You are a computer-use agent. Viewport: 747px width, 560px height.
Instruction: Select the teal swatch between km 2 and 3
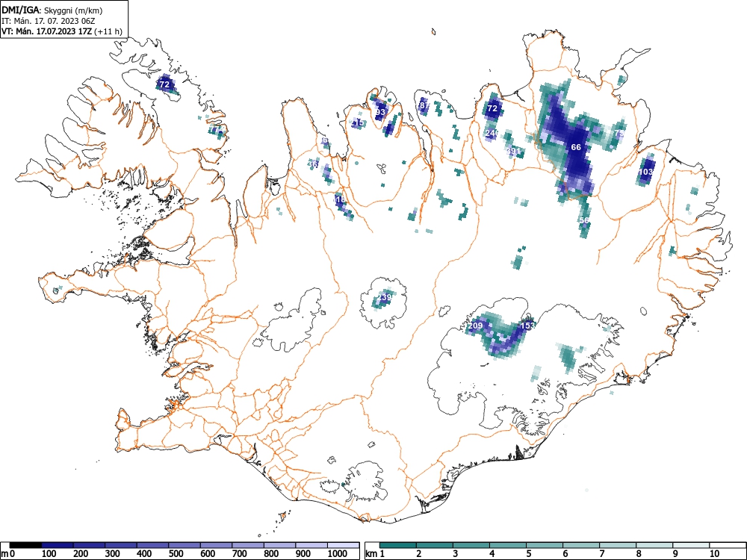click(x=435, y=545)
